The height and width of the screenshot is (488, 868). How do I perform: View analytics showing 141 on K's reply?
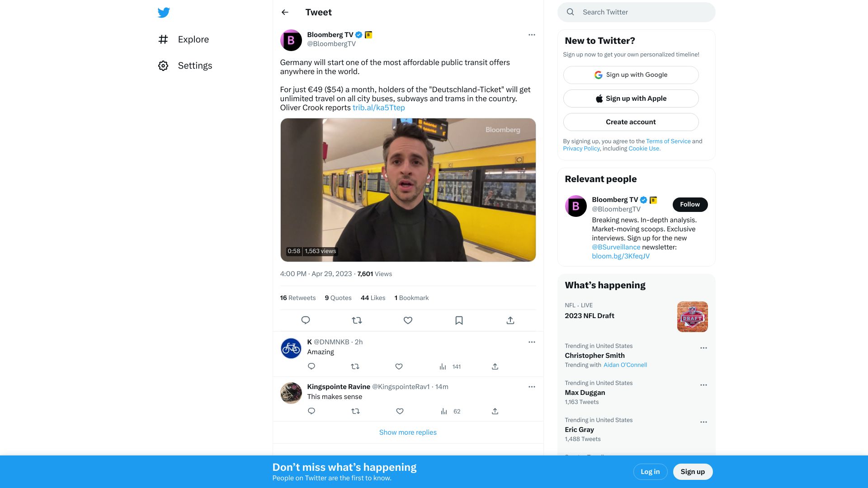450,366
